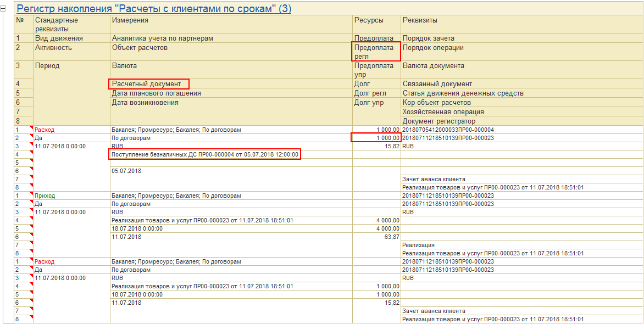Select the '№' column header
Viewport: 644px width, 324px height.
[x=24, y=25]
